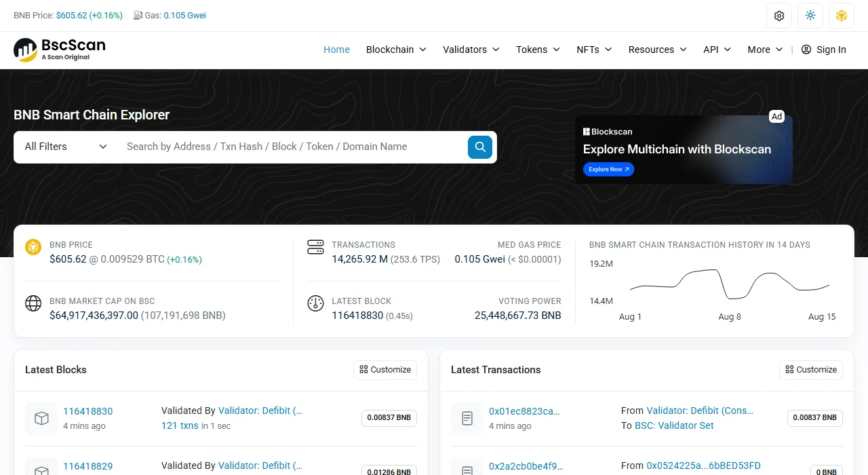Screen dimensions: 868x475
Task: Click the $64,917,436,397.00 market cap value
Action: pos(94,316)
